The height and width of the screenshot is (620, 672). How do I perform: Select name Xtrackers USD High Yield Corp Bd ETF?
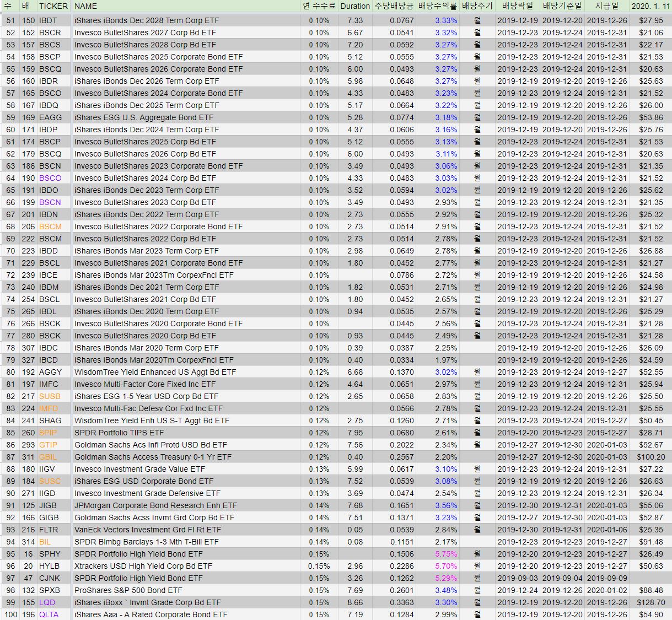coord(143,566)
